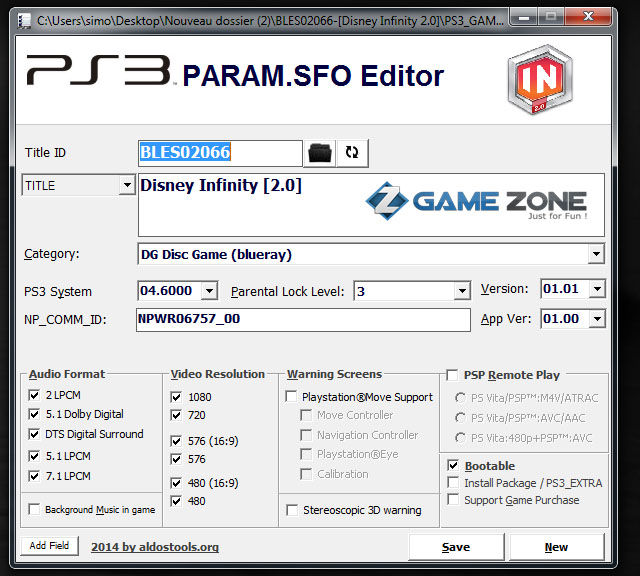Image resolution: width=640 pixels, height=576 pixels.
Task: Enable Playstation Move Support warning
Action: coord(292,397)
